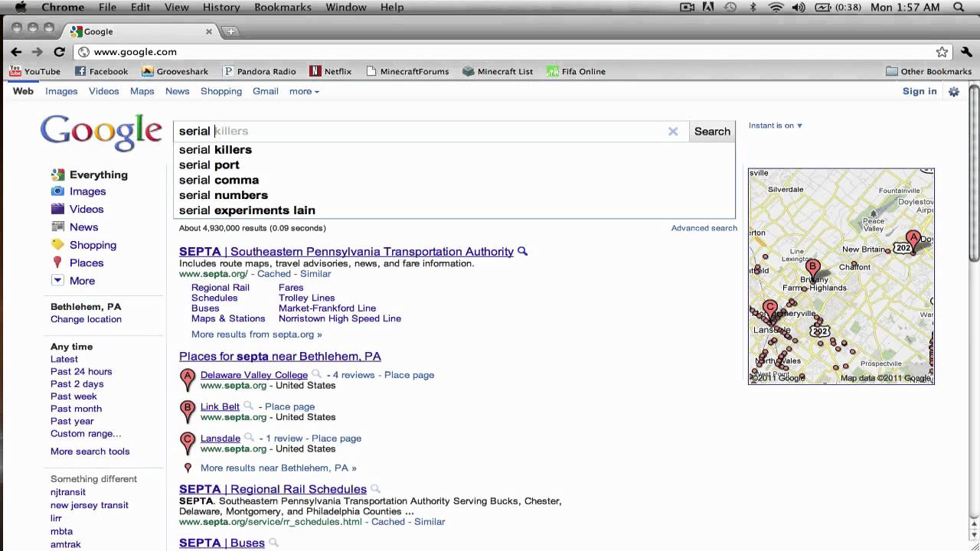This screenshot has width=980, height=551.
Task: Preview the SEPTA Transportation Authority result with the magnifier
Action: [x=522, y=251]
